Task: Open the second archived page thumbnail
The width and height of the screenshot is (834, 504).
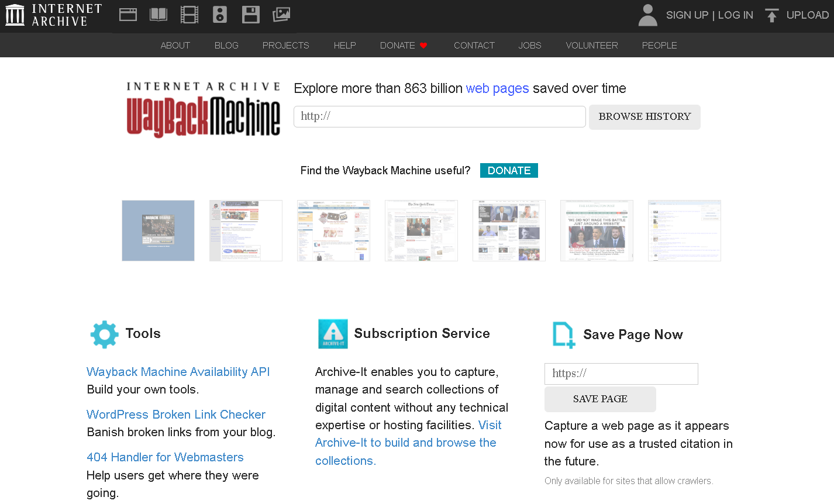Action: tap(246, 230)
